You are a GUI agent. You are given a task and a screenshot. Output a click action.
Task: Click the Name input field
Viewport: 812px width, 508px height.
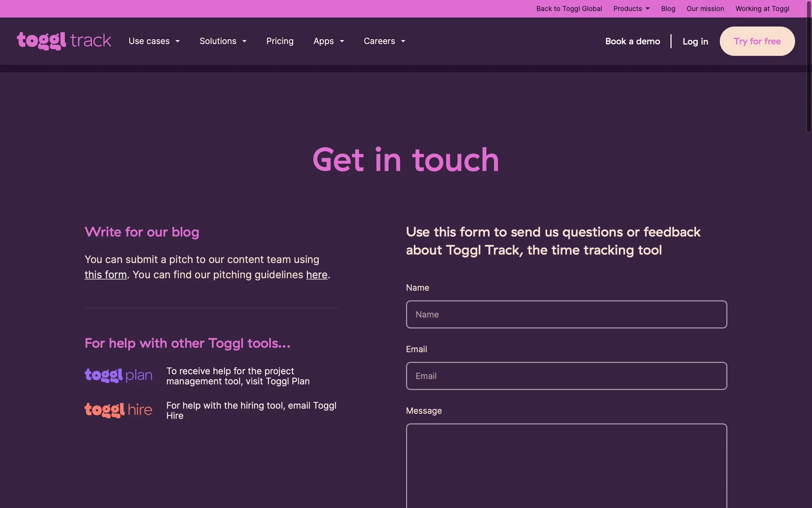(566, 315)
